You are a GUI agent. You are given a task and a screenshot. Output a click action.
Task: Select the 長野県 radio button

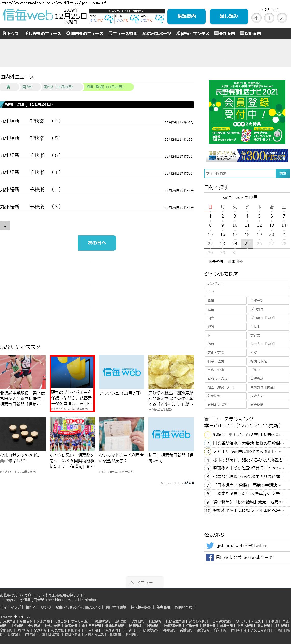pyautogui.click(x=210, y=262)
